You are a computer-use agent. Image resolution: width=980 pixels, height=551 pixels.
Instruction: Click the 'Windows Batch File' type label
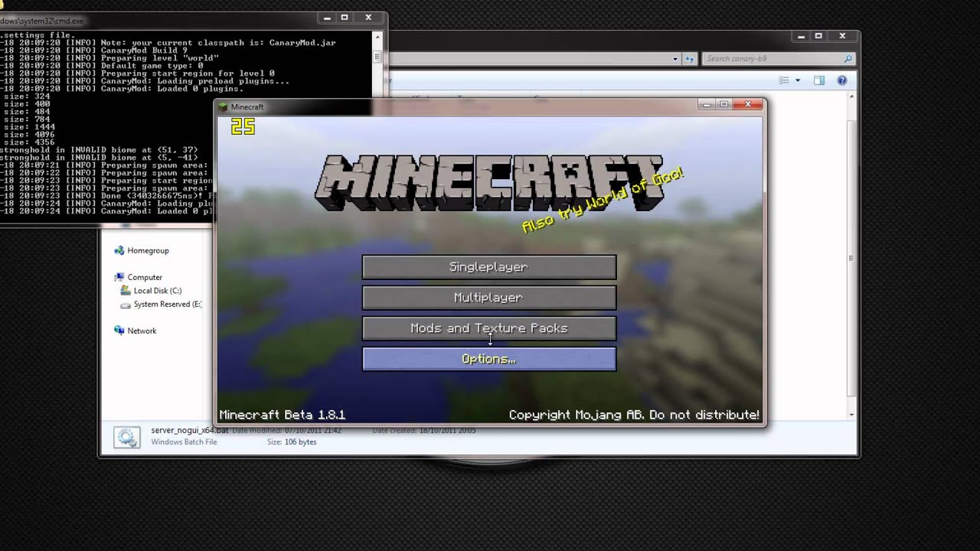point(184,442)
